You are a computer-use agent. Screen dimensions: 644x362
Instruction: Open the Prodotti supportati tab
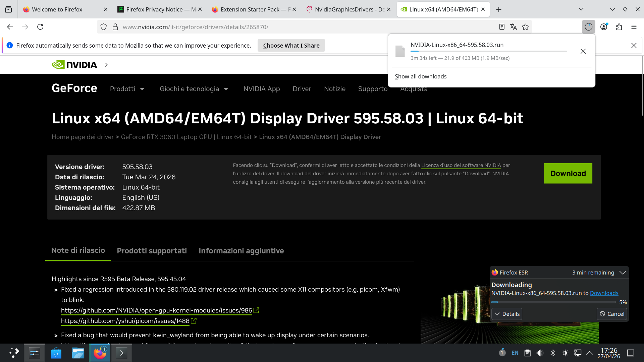(152, 251)
